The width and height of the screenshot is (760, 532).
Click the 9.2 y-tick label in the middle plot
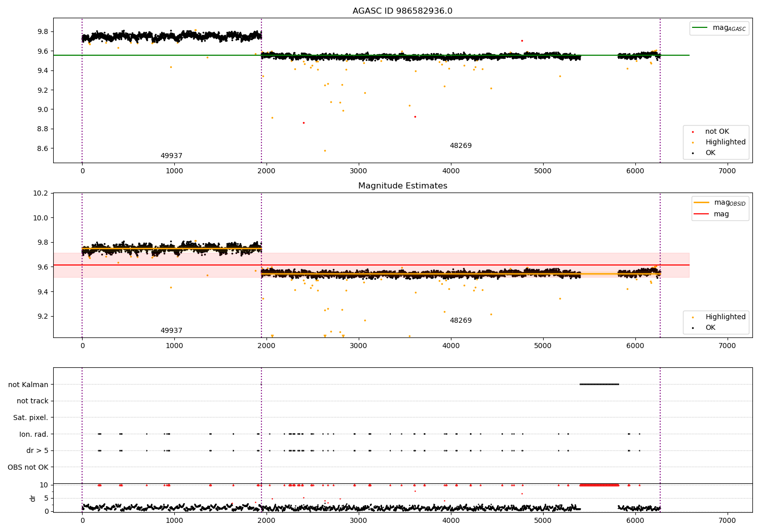(x=43, y=316)
